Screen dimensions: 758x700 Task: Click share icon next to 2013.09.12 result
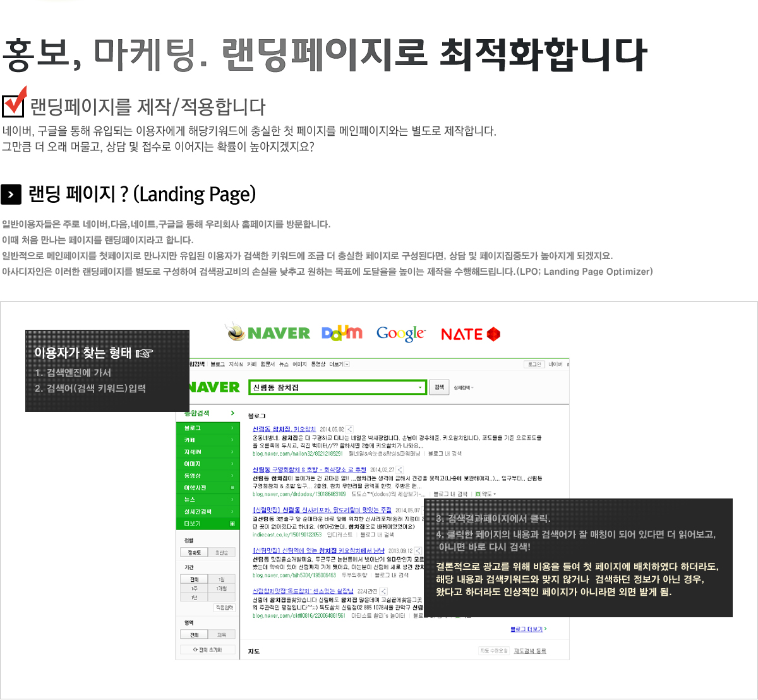418,551
